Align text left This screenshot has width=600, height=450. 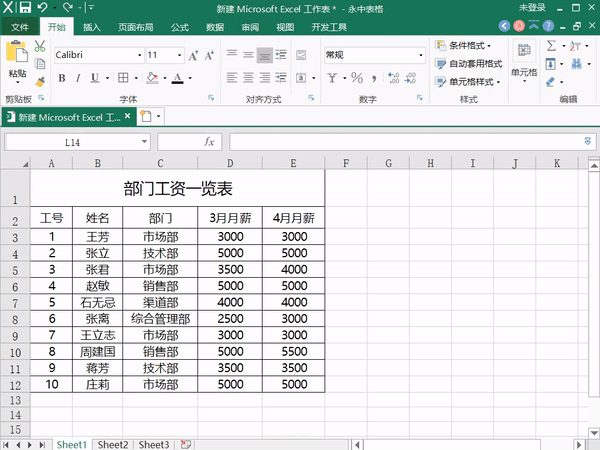232,78
